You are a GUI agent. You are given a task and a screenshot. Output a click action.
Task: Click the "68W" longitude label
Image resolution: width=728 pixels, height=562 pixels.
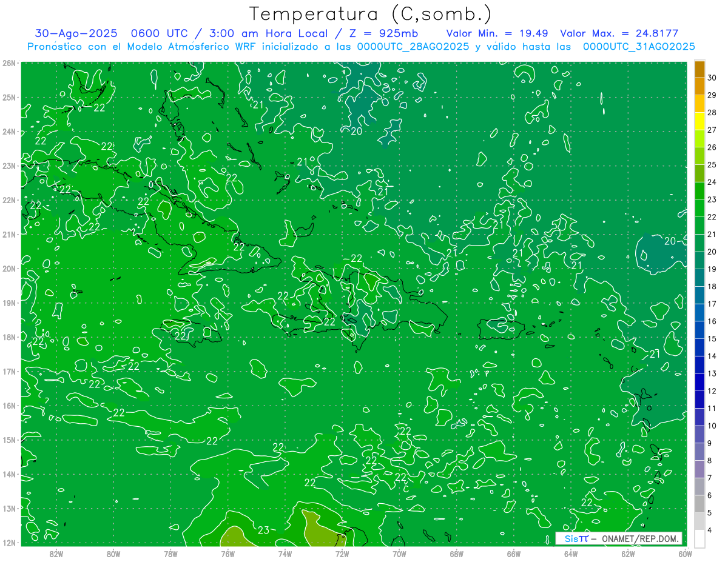pos(456,554)
